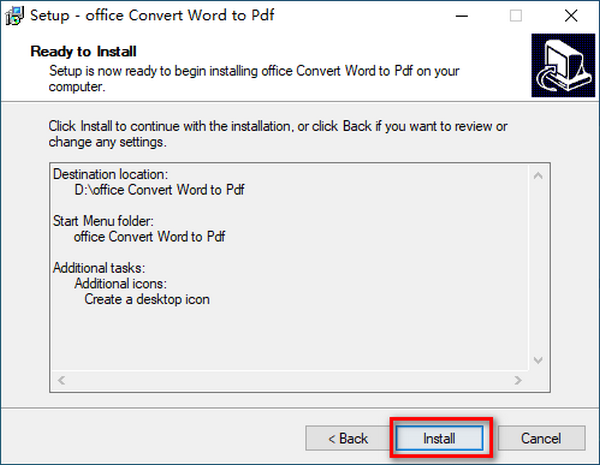600x465 pixels.
Task: Minimize the Setup window
Action: (465, 16)
